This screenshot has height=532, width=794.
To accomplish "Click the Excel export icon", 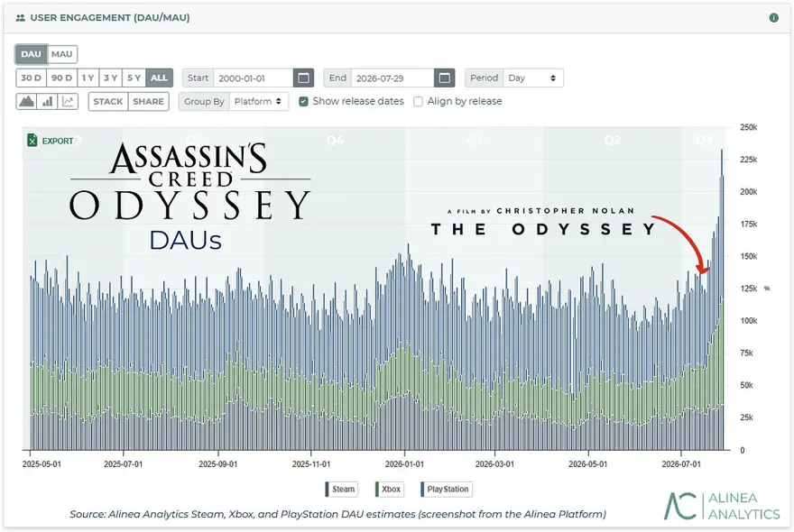I will pos(32,140).
